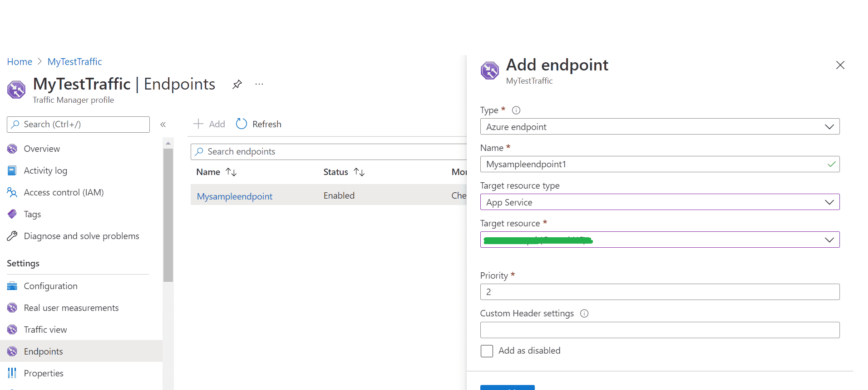Viewport: 868px width, 390px height.
Task: Refresh the endpoints list
Action: click(x=259, y=124)
